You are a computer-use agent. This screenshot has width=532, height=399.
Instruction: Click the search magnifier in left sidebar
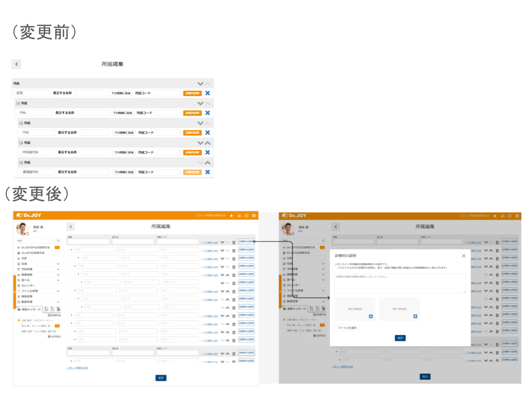[58, 241]
